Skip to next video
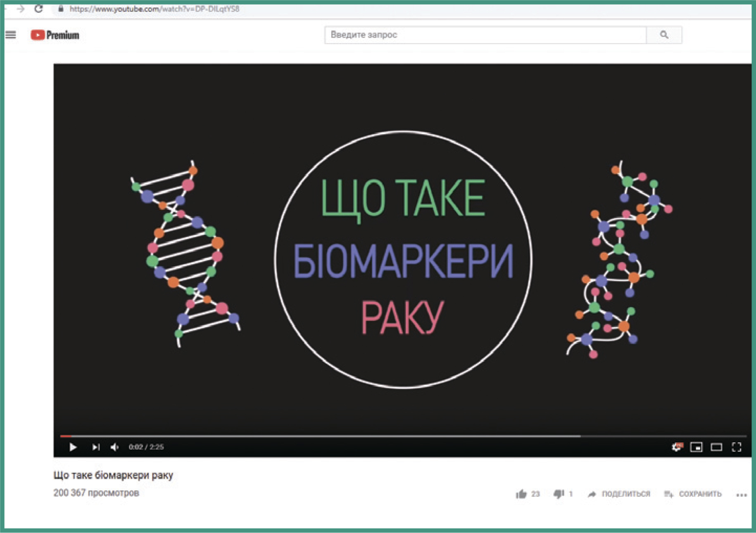The width and height of the screenshot is (756, 533). point(96,447)
